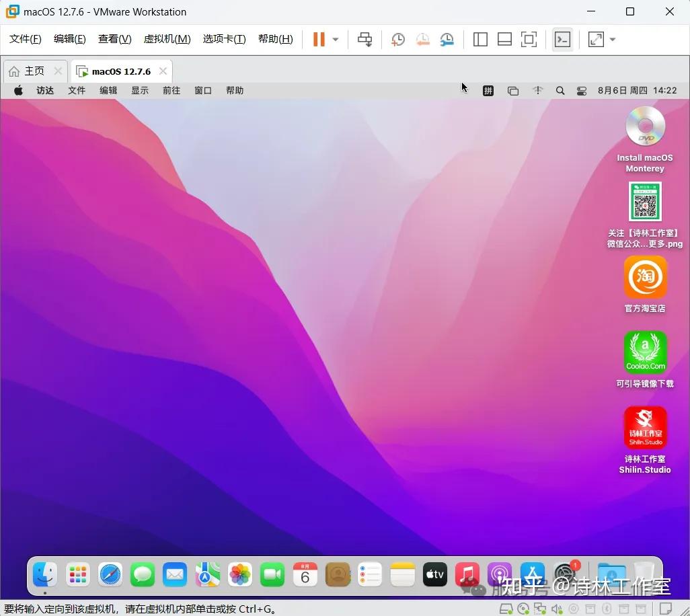690x616 pixels.
Task: Open the 访达 Finder menu
Action: [45, 91]
